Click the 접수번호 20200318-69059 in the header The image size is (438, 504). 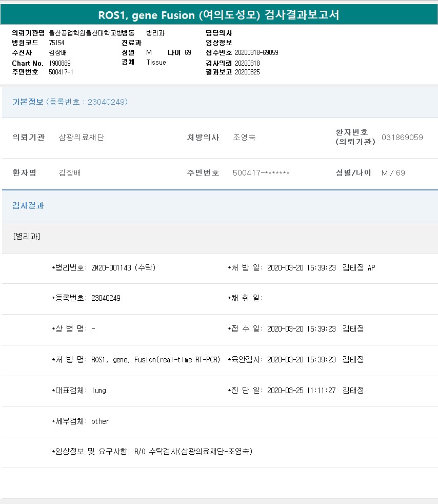pyautogui.click(x=256, y=53)
